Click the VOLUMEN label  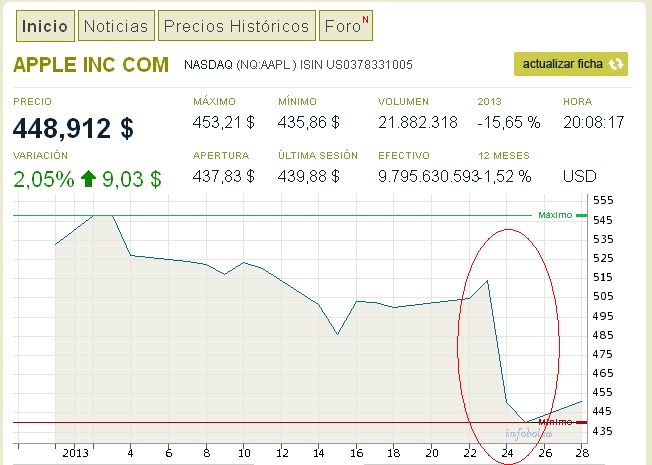pos(403,102)
